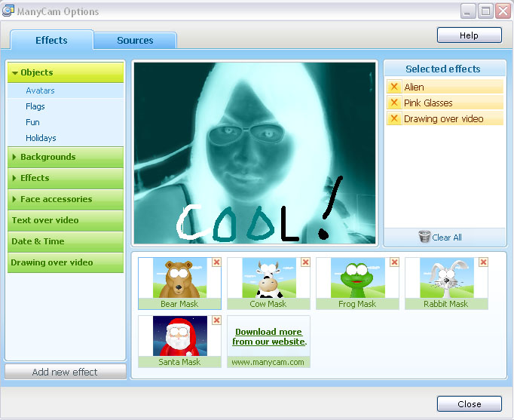Image resolution: width=514 pixels, height=420 pixels.
Task: Expand the Face accessories category
Action: click(66, 199)
